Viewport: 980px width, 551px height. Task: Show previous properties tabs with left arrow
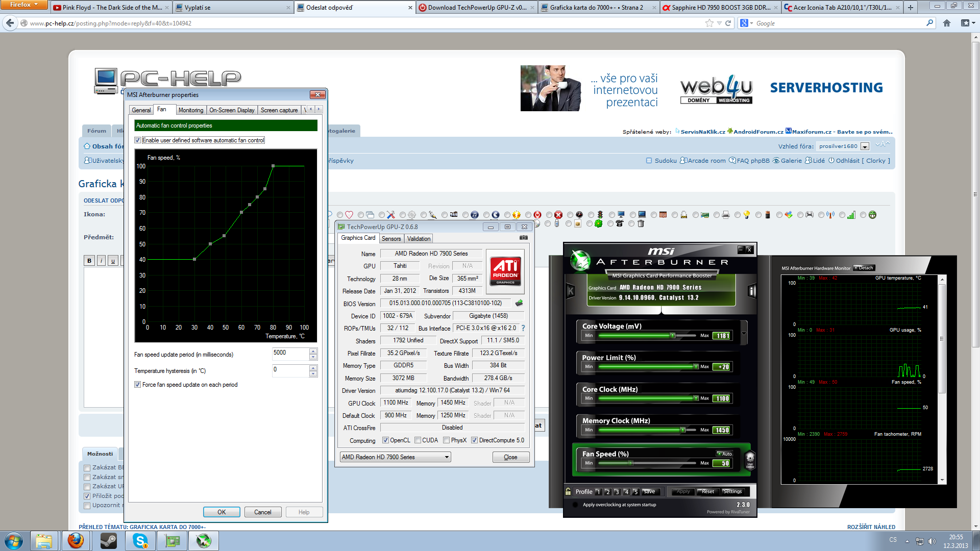click(x=311, y=110)
